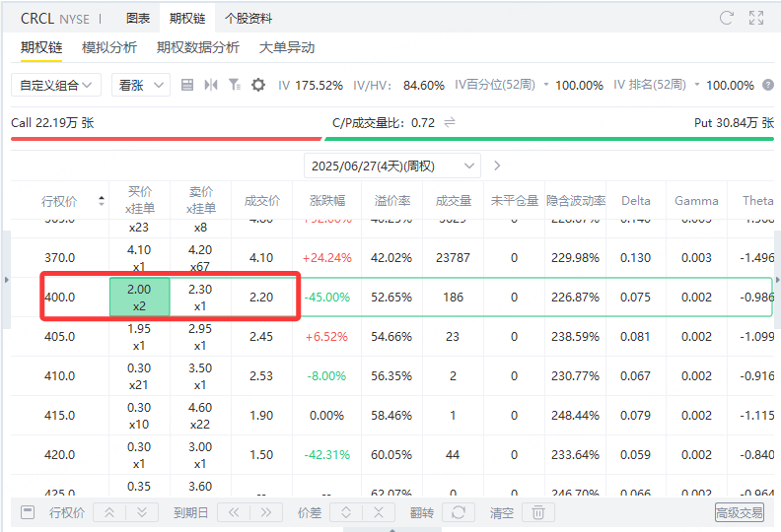The height and width of the screenshot is (532, 781).
Task: Open the IV 排名(52周) dropdown arrow
Action: pyautogui.click(x=697, y=85)
